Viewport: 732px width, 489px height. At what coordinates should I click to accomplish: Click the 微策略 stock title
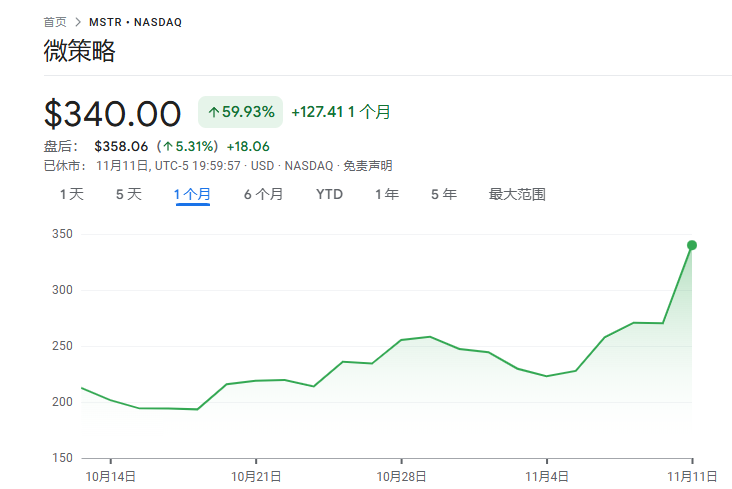[x=79, y=52]
